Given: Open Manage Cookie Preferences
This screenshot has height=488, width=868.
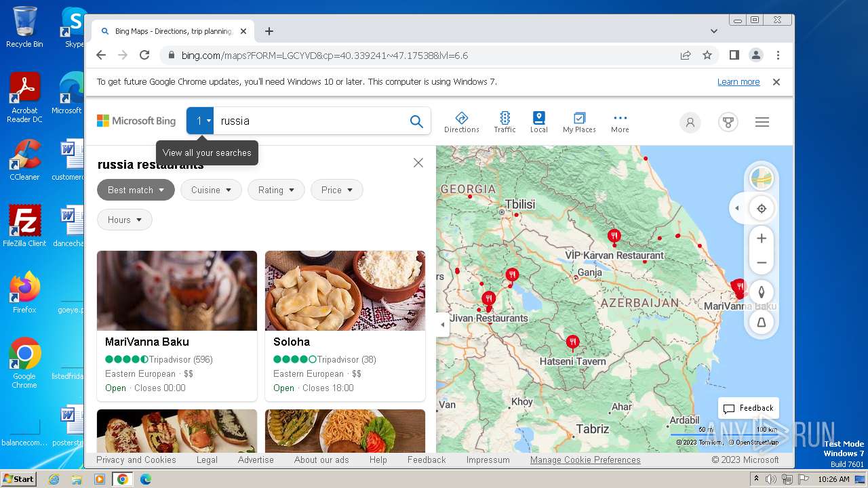Looking at the screenshot, I should coord(585,460).
